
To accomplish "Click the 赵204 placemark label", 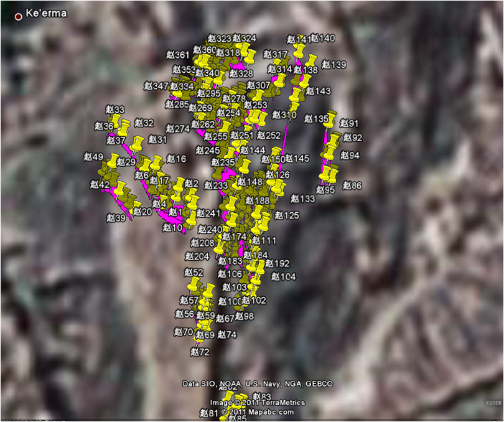I will click(x=197, y=256).
